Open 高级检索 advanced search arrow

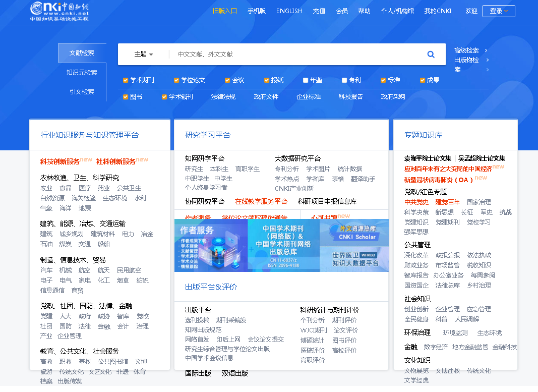coord(486,50)
